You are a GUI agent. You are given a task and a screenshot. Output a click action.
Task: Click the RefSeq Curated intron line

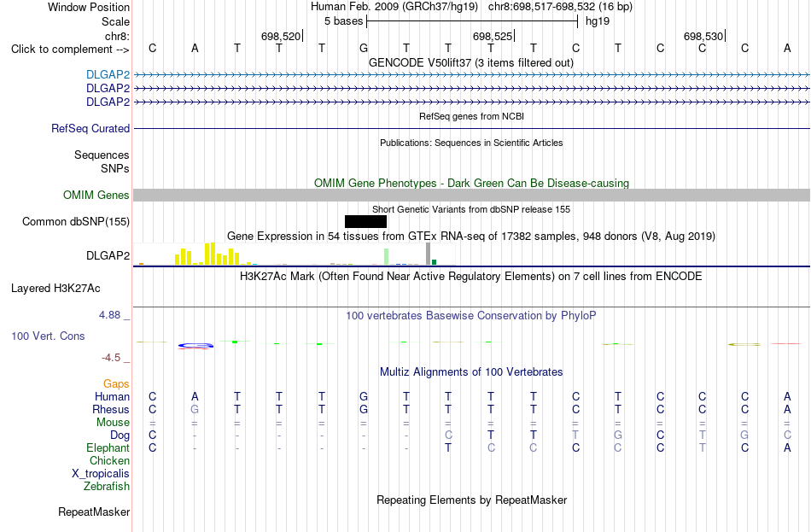472,128
